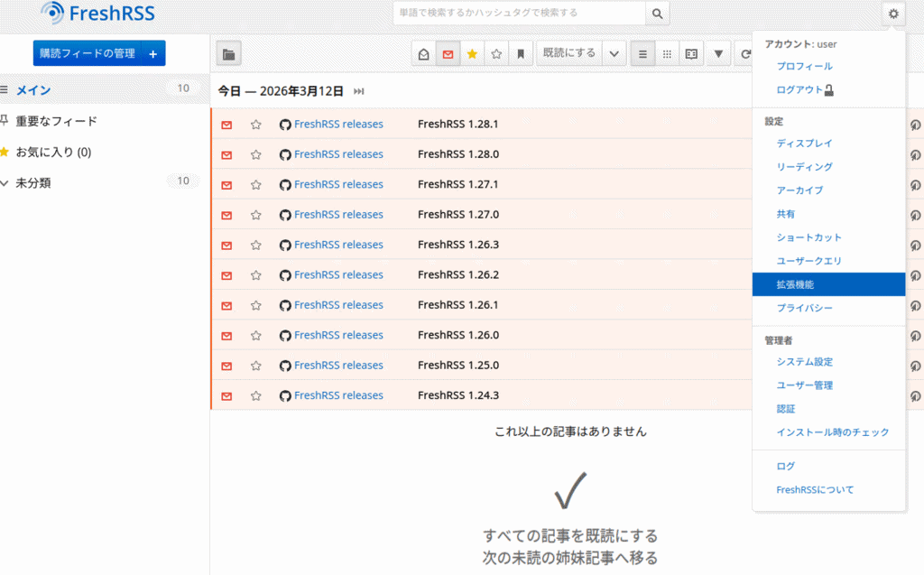Screen dimensions: 924x575
Task: Switch to normal list view icon
Action: [x=642, y=54]
